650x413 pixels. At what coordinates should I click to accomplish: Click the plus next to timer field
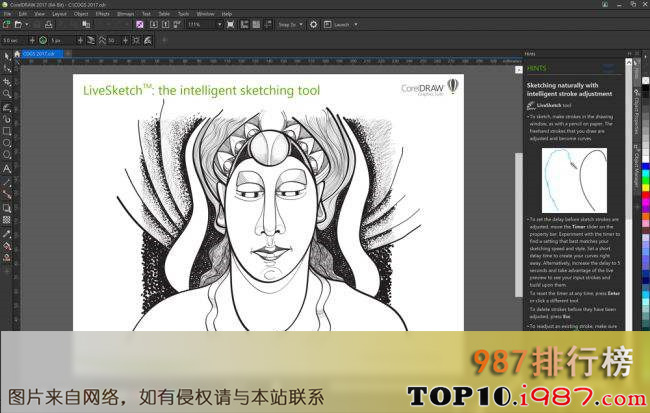[32, 40]
